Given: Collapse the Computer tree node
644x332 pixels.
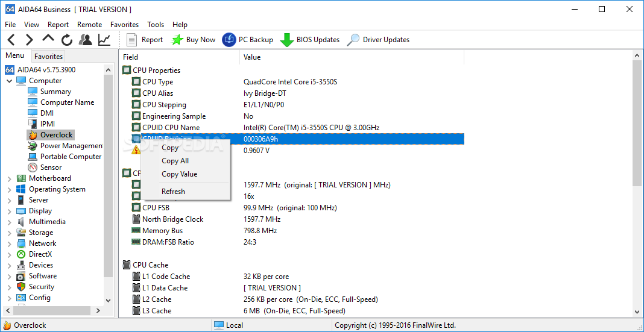Looking at the screenshot, I should [10, 81].
